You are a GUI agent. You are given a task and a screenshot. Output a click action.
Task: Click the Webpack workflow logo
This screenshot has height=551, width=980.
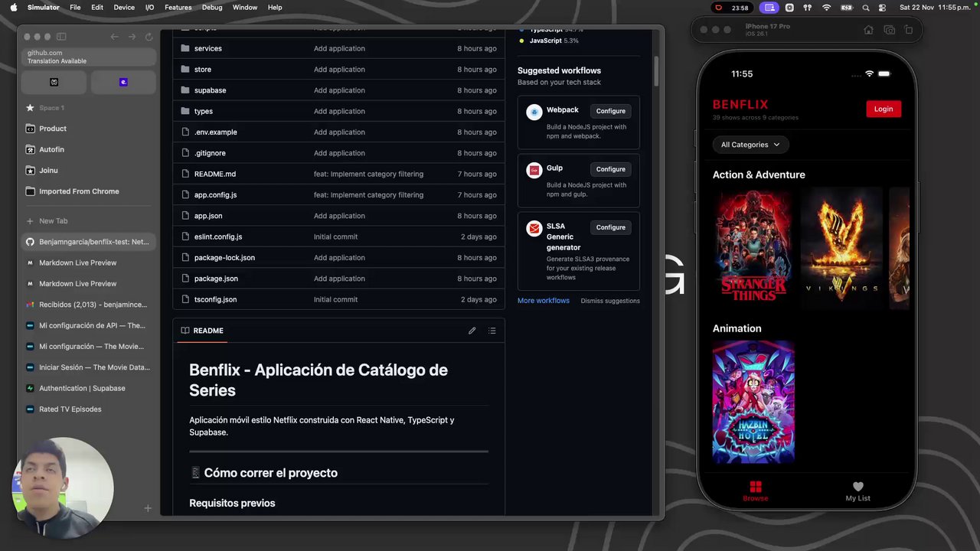534,112
